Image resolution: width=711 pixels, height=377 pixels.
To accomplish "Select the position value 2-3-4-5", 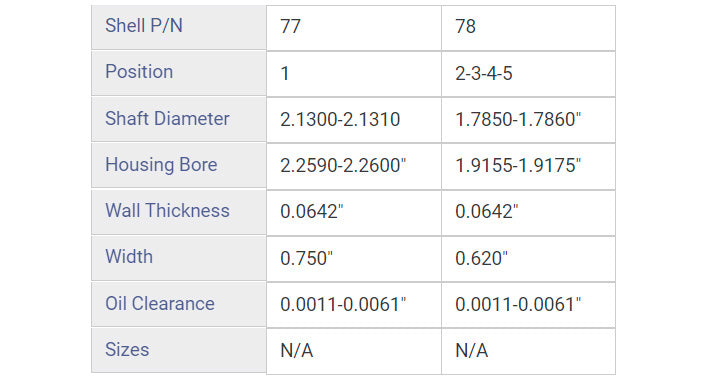I will [528, 74].
